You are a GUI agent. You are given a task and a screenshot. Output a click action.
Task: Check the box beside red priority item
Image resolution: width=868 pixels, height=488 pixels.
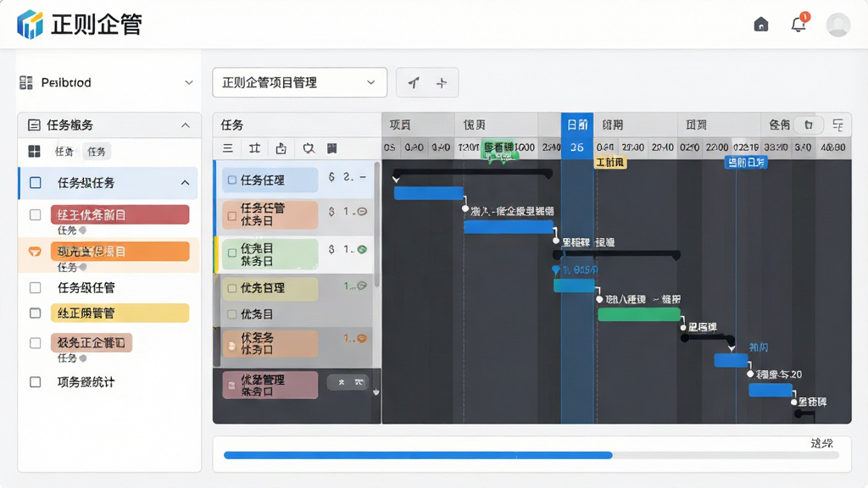pos(35,214)
